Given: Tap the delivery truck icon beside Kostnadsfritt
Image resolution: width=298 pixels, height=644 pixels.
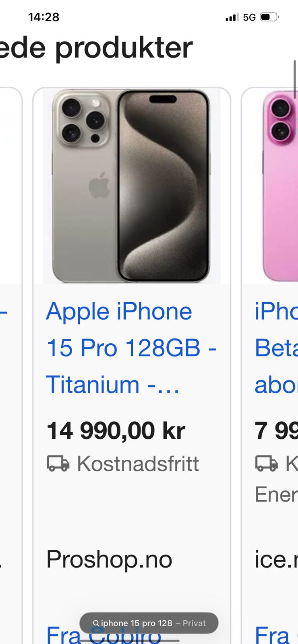Looking at the screenshot, I should 58,464.
